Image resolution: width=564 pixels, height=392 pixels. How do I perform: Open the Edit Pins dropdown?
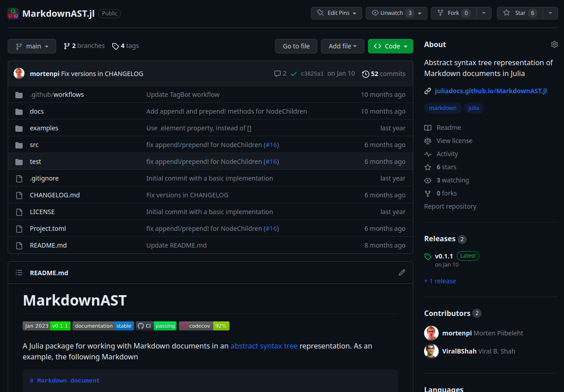tap(336, 13)
